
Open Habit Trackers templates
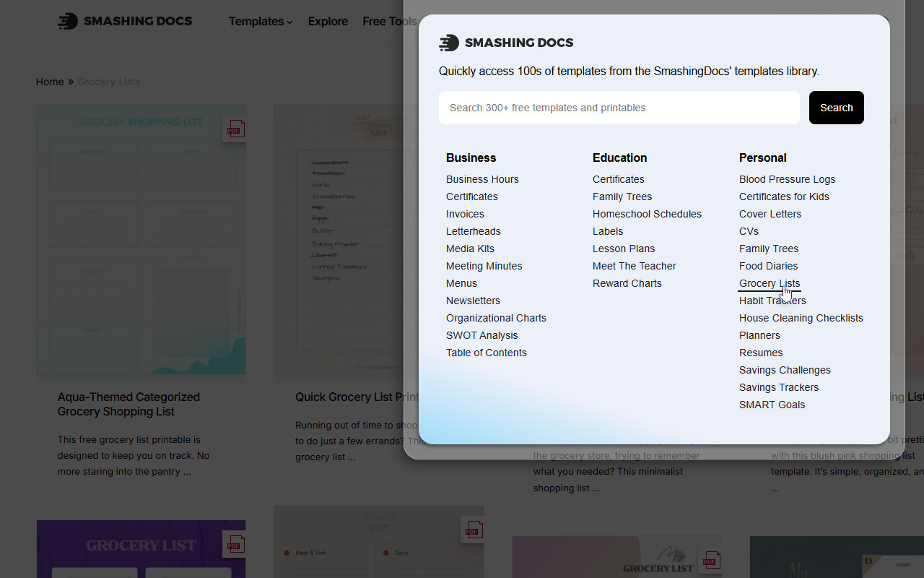772,301
